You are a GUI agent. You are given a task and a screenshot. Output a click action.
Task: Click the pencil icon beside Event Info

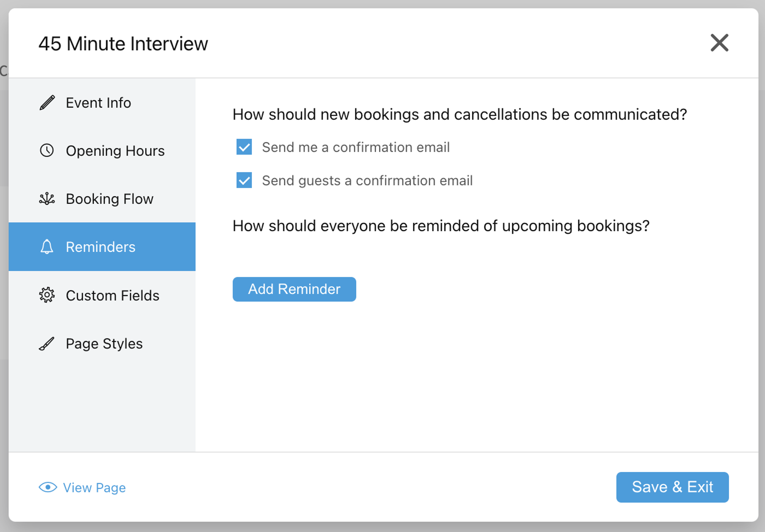[47, 103]
